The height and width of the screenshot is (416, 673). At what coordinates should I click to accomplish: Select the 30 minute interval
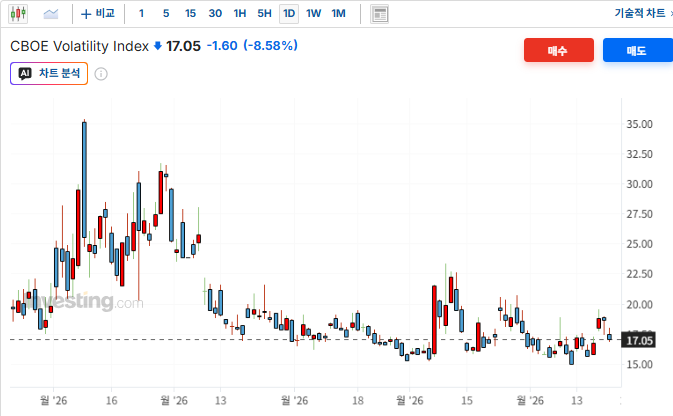[215, 14]
